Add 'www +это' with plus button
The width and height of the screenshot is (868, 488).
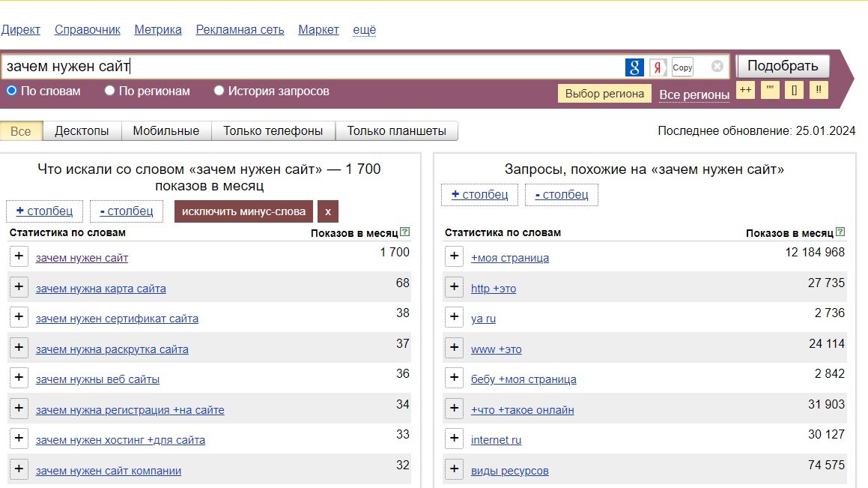pyautogui.click(x=455, y=347)
